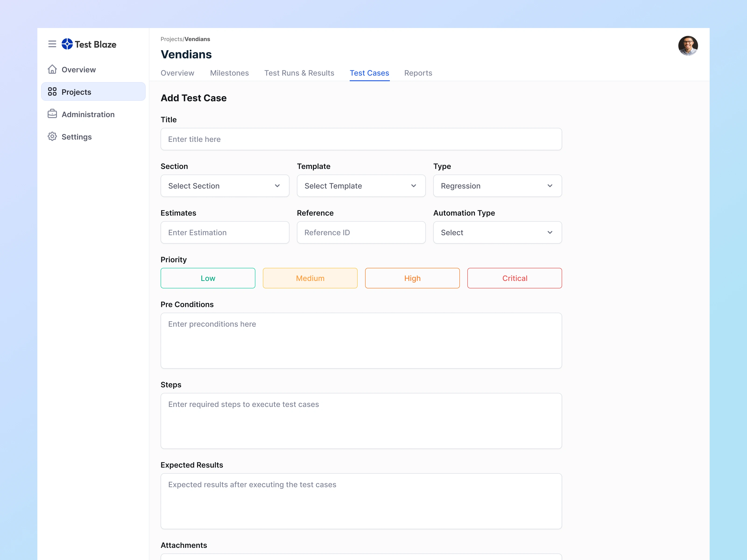Open Settings in the sidebar
Image resolution: width=747 pixels, height=560 pixels.
[93, 136]
